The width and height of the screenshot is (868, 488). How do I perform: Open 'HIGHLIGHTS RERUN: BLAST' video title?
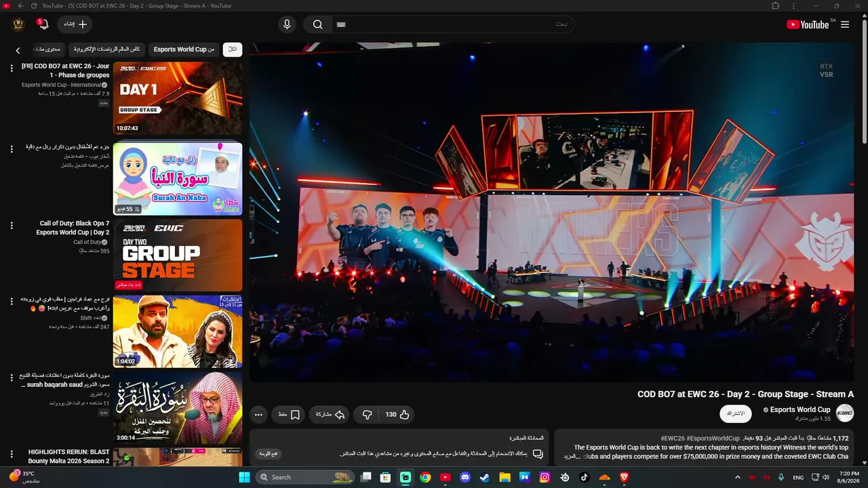68,456
